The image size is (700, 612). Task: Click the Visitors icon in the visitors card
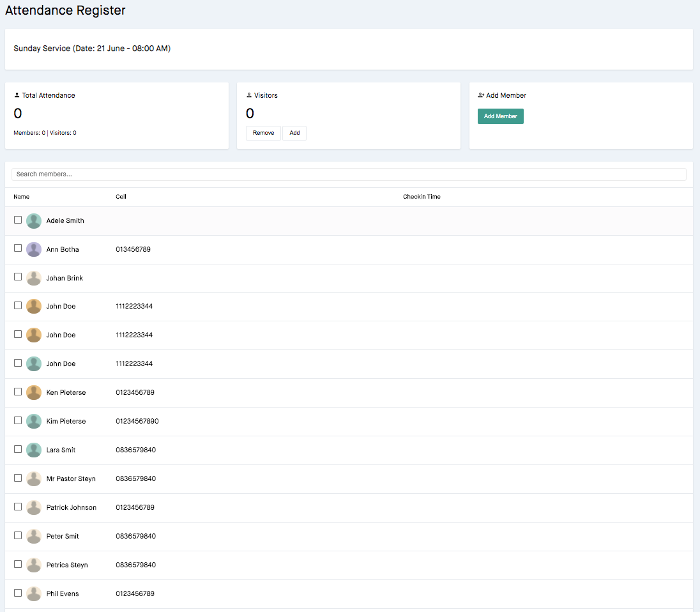pos(248,95)
